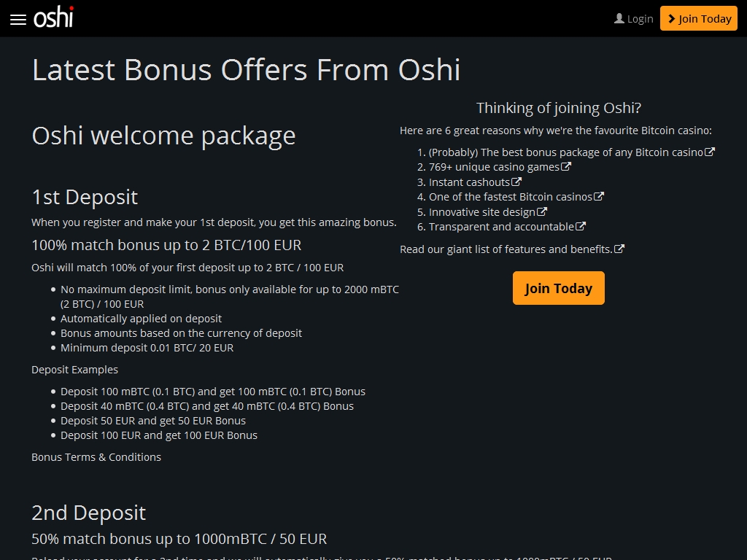Click external icon after unique casino games

pyautogui.click(x=566, y=166)
